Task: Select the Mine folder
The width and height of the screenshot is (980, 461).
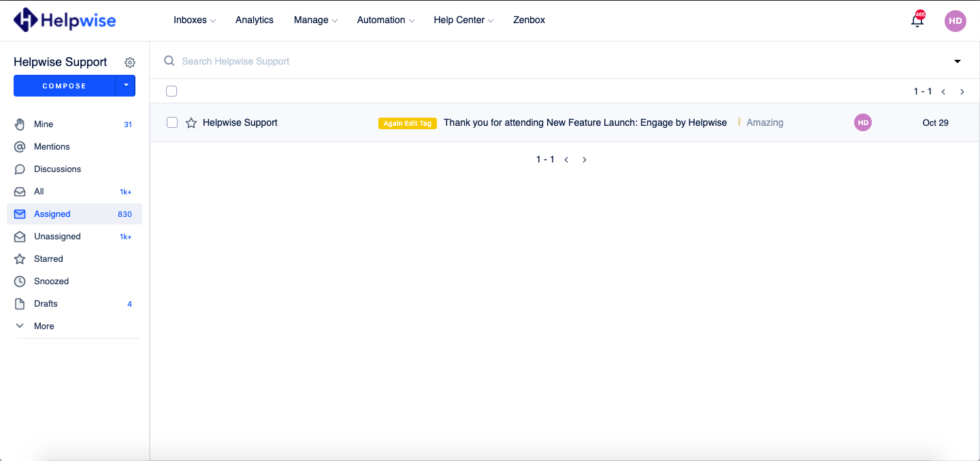Action: [x=74, y=124]
